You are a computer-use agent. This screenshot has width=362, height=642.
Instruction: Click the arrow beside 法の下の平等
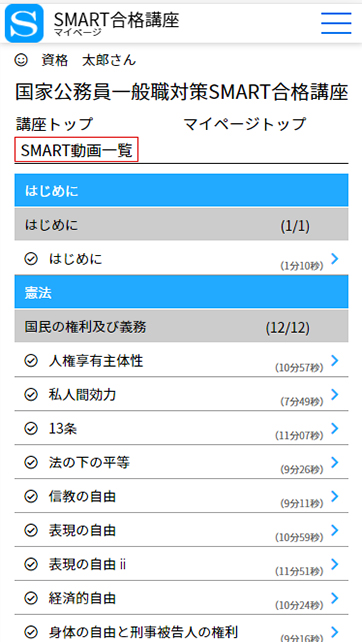click(x=335, y=463)
